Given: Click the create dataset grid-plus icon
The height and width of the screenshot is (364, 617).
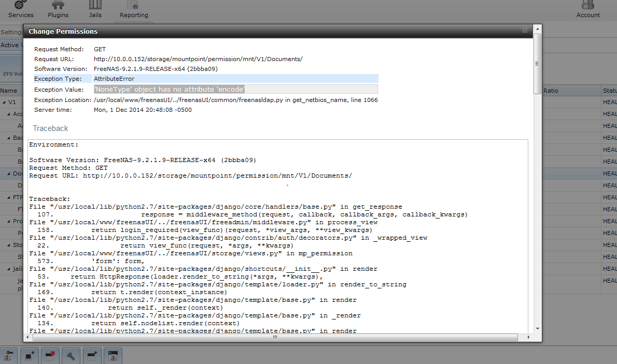Looking at the screenshot, I should pyautogui.click(x=92, y=356).
